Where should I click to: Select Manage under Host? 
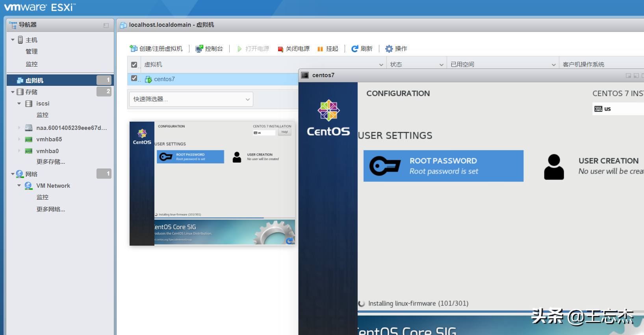32,52
